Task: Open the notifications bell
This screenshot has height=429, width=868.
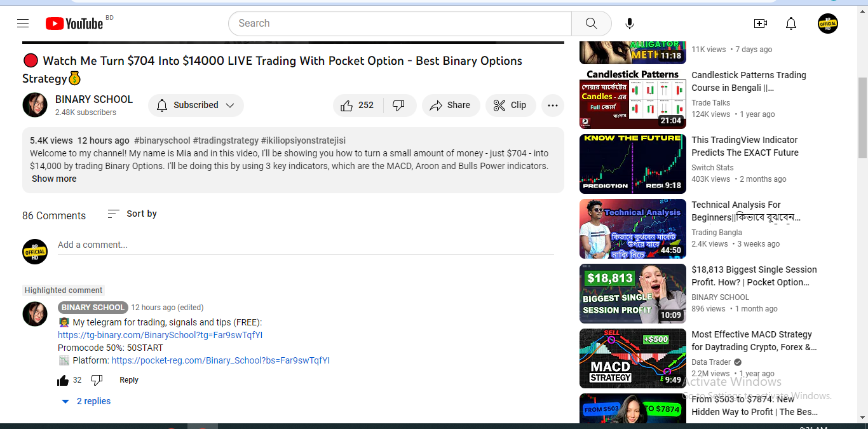Action: (791, 24)
